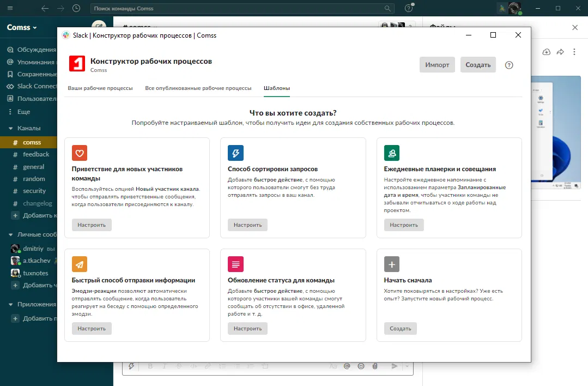The width and height of the screenshot is (588, 386).
Task: Switch to Ваши рабочие процессы tab
Action: pyautogui.click(x=100, y=88)
